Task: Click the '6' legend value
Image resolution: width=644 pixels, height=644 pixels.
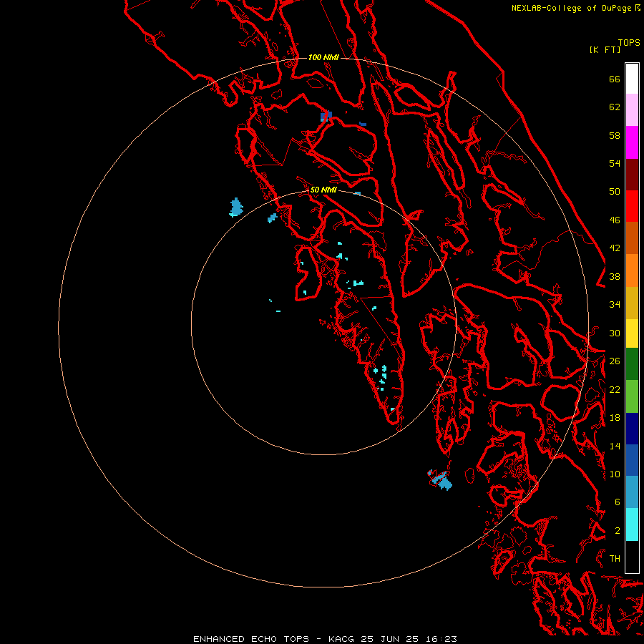Action: [617, 502]
